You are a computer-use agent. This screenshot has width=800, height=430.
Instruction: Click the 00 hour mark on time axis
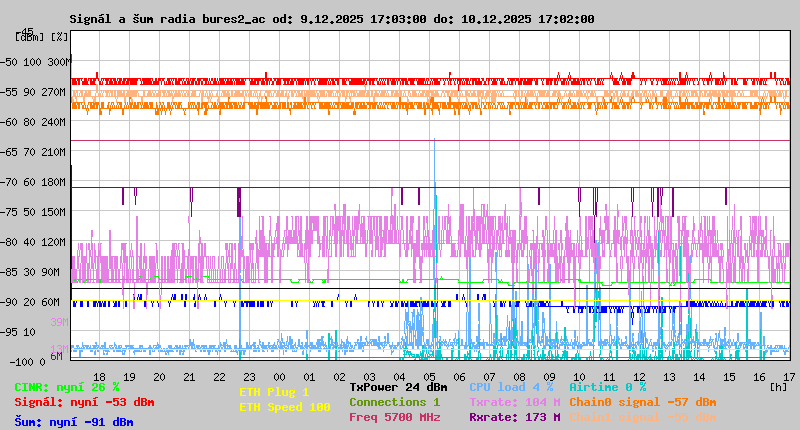[281, 376]
